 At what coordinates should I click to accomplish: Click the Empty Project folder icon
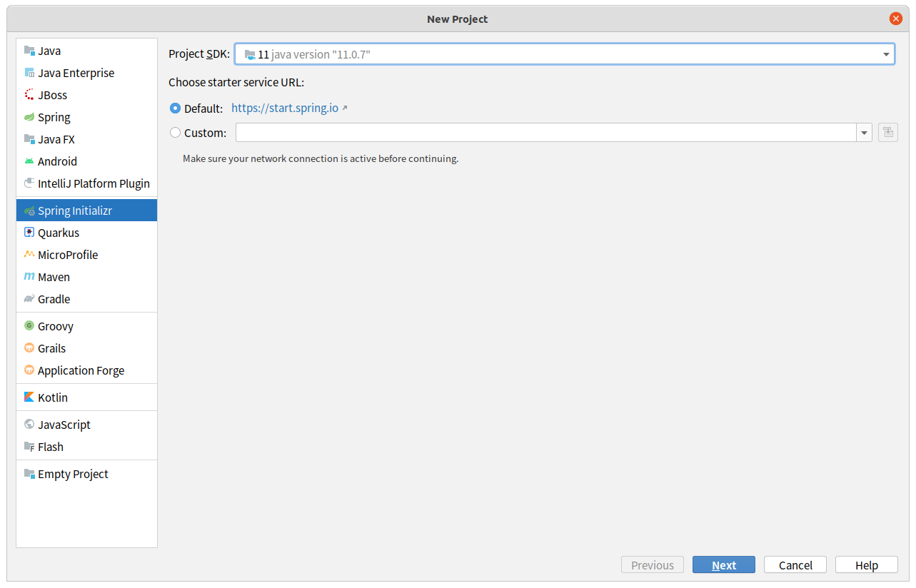(29, 474)
